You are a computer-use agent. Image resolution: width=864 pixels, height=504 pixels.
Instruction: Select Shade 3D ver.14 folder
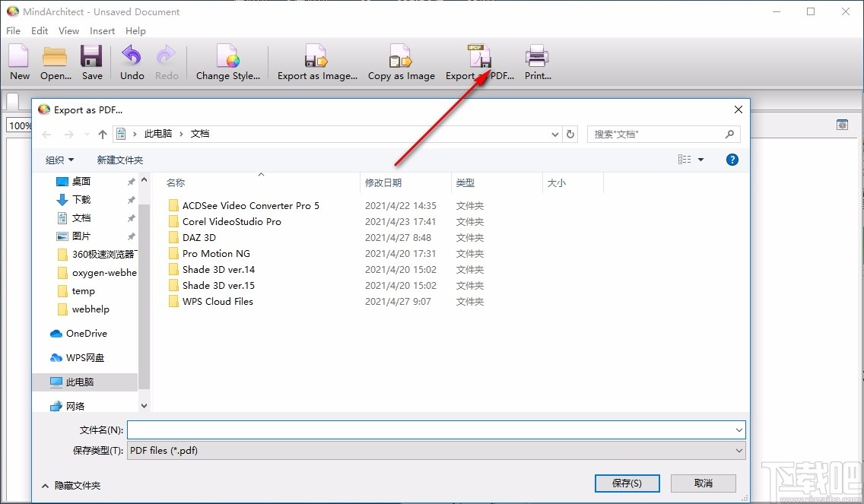(212, 269)
